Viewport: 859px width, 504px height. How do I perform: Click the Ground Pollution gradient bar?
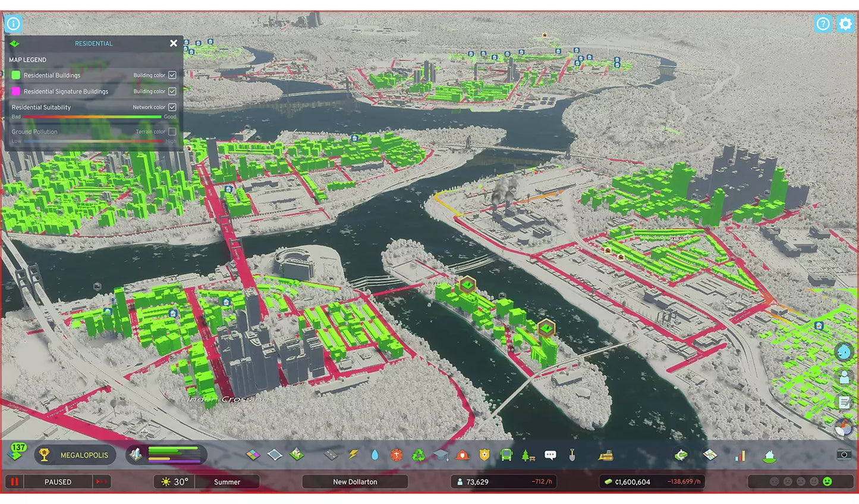(92, 141)
